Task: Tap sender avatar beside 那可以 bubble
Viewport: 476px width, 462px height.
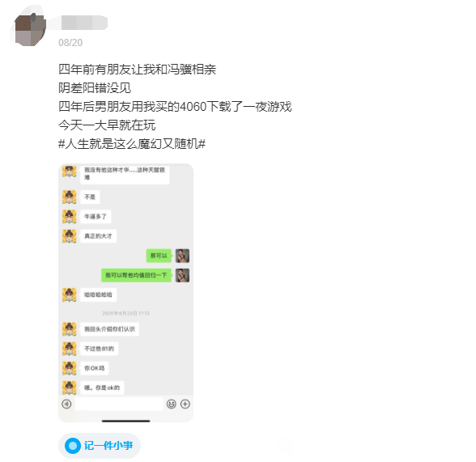Action: coord(182,256)
